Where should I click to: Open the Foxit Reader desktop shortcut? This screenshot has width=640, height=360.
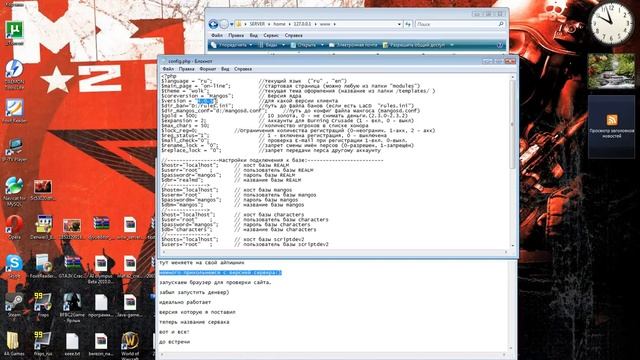pos(15,111)
